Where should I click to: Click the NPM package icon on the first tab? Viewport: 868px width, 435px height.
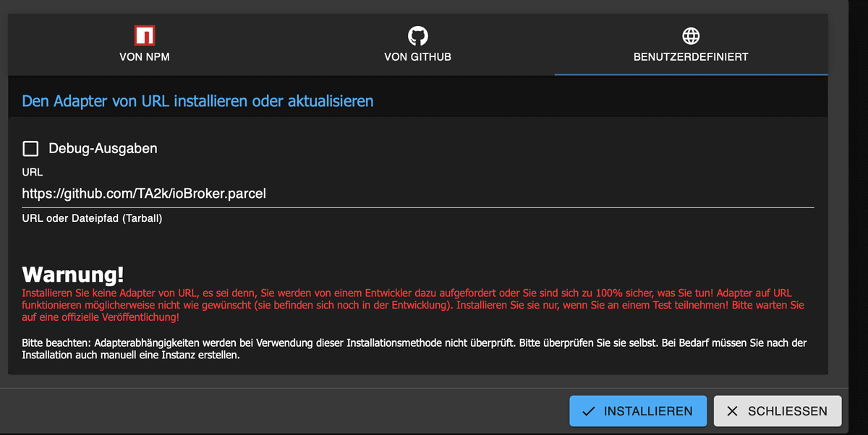click(x=144, y=33)
